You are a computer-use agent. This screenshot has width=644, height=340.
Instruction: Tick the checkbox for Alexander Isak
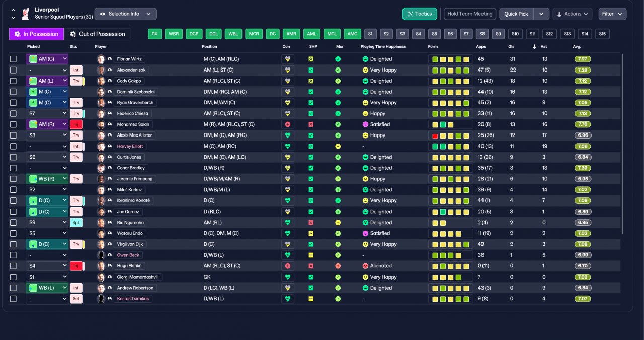[13, 70]
